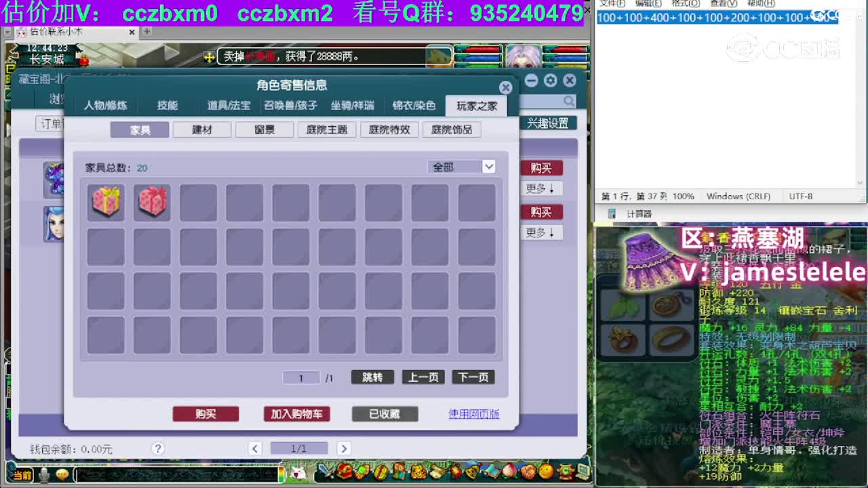Switch to 坐骑/祥瑞 tab

(x=352, y=106)
